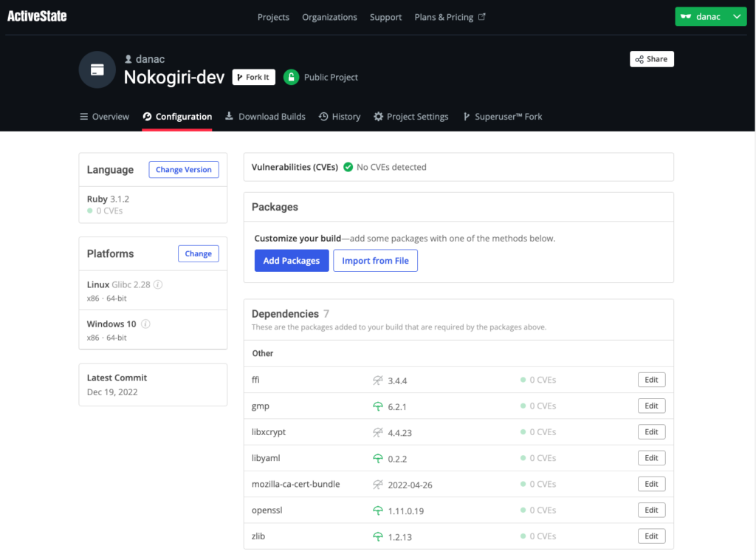756x560 pixels.
Task: Open the Support menu
Action: [385, 17]
